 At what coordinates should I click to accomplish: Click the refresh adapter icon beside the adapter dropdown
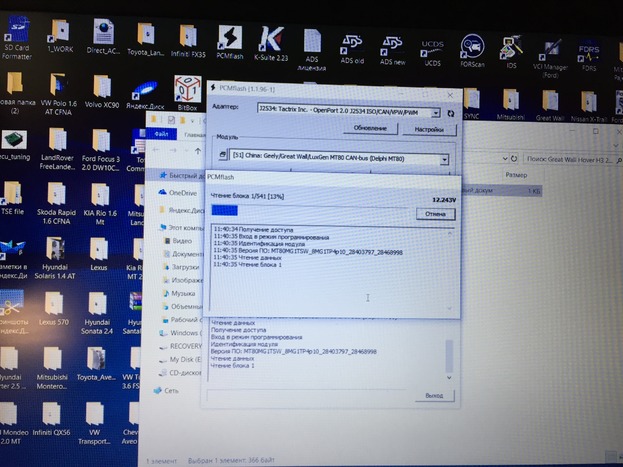click(x=451, y=114)
